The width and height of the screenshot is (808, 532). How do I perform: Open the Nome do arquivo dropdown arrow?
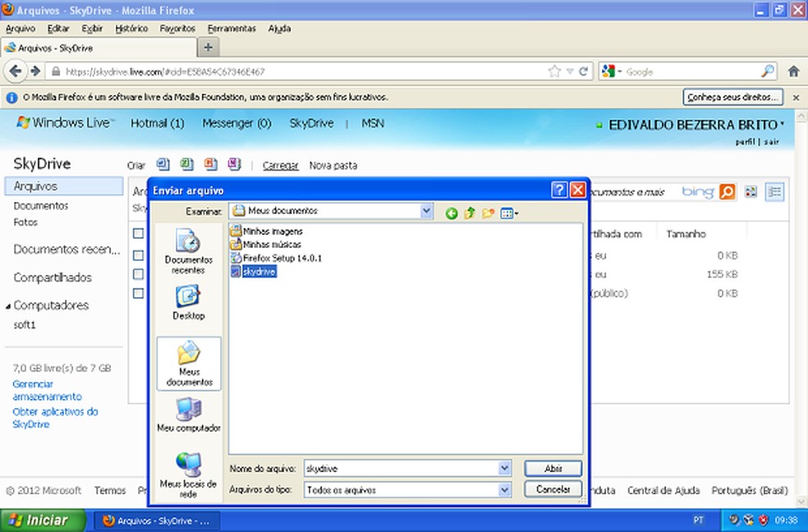504,468
